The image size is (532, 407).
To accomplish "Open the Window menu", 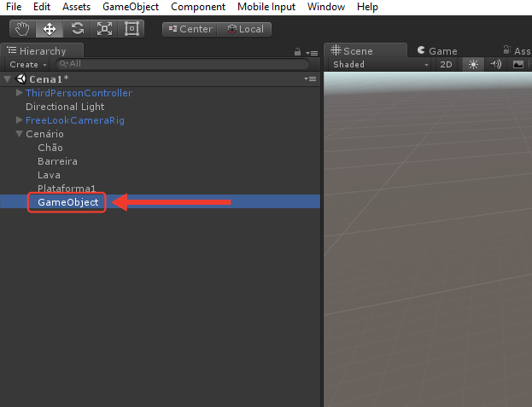I will [326, 7].
